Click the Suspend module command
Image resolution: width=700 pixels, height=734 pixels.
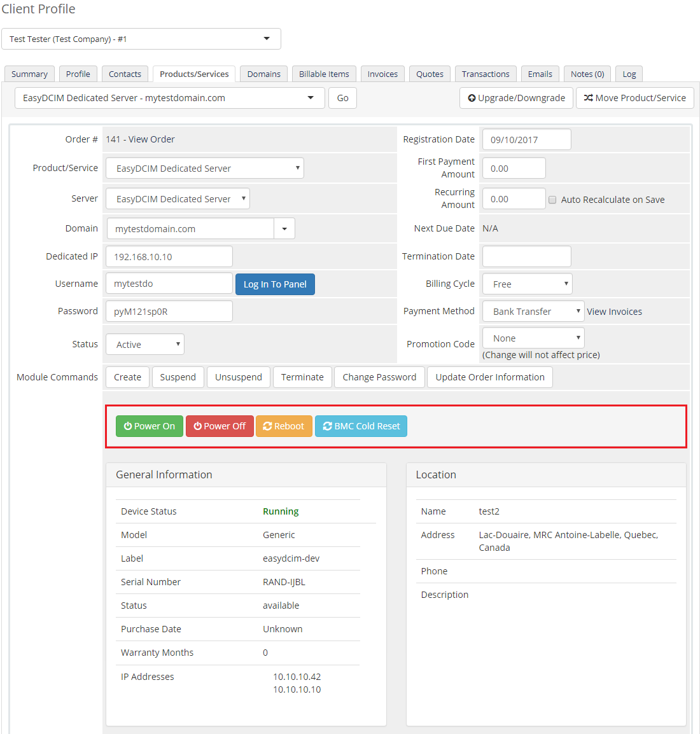coord(178,377)
